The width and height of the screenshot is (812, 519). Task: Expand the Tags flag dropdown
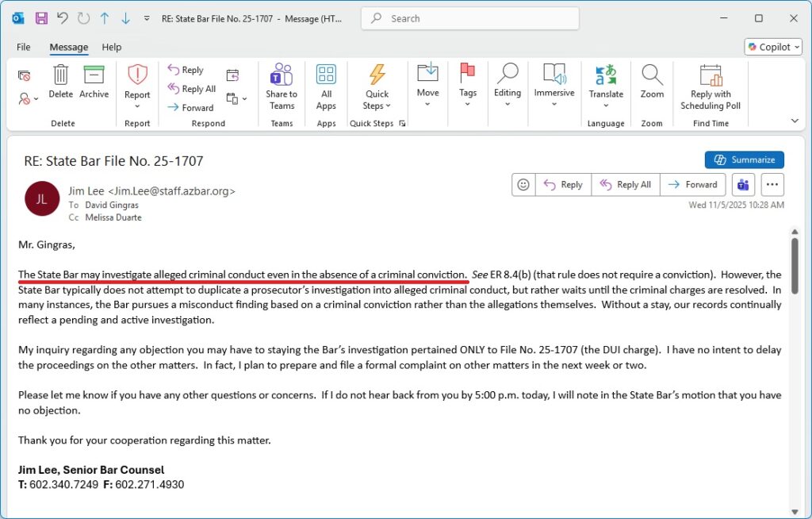468,103
